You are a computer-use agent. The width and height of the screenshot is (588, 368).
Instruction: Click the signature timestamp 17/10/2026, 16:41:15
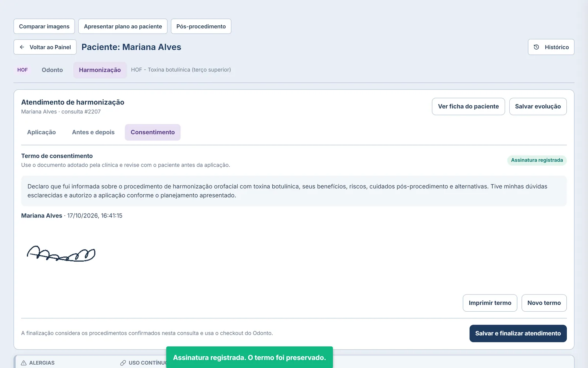point(95,216)
